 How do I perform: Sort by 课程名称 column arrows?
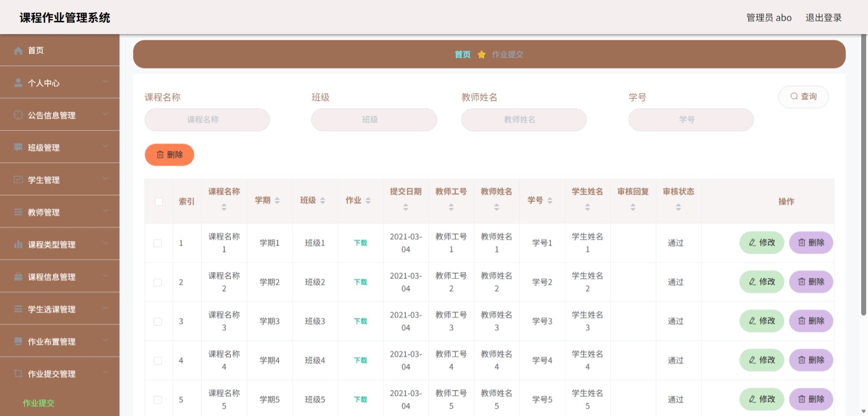pyautogui.click(x=224, y=208)
